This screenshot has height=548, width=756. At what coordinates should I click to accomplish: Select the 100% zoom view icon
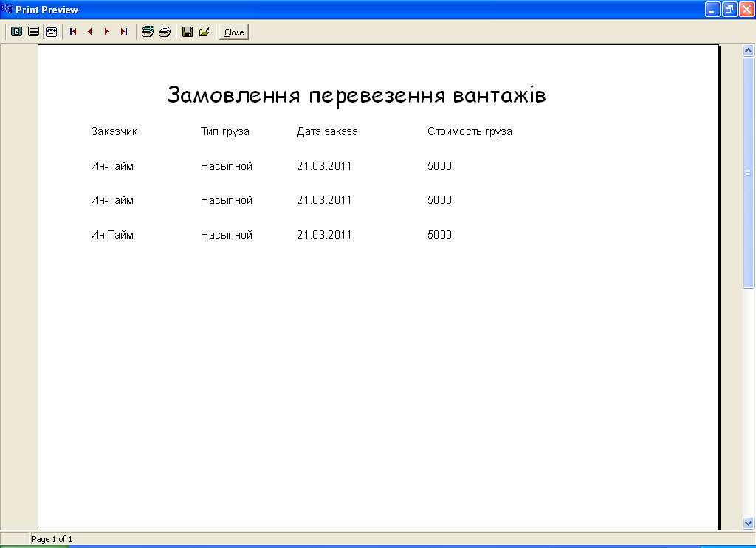(33, 32)
